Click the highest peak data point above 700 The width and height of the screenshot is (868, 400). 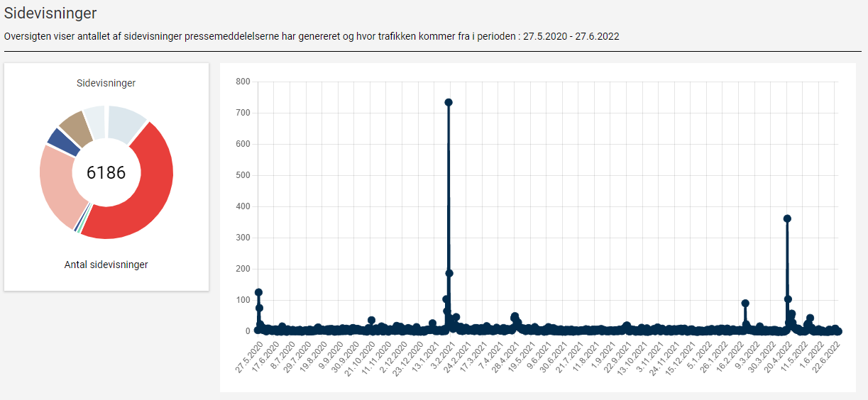click(449, 102)
